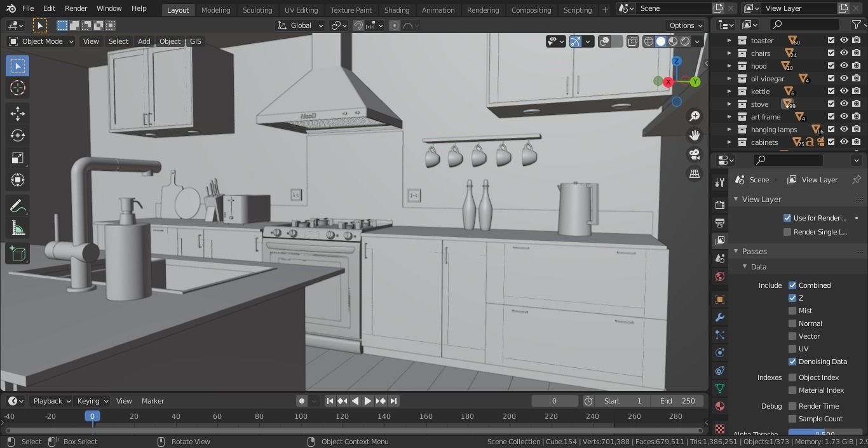Click the timeline playhead at frame 0

tap(92, 416)
